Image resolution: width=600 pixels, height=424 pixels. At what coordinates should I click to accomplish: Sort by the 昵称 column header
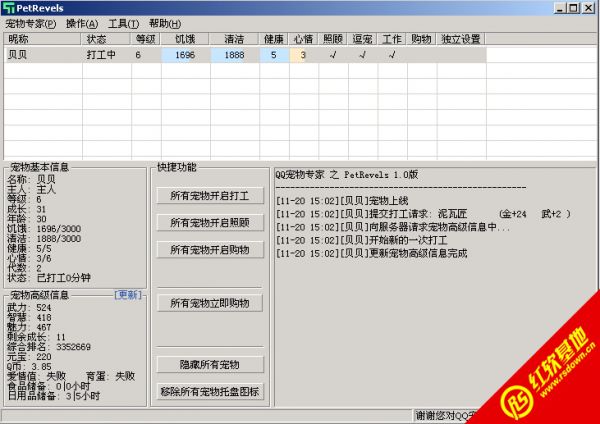click(42, 39)
